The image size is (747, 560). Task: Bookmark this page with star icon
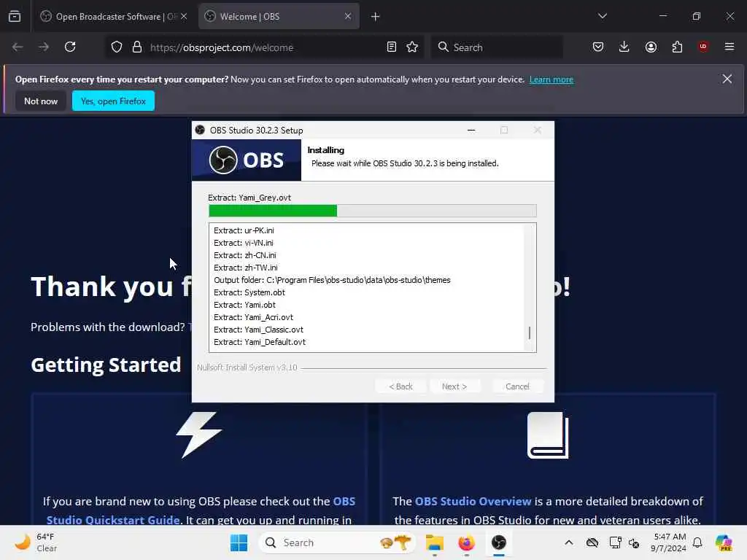pyautogui.click(x=412, y=47)
